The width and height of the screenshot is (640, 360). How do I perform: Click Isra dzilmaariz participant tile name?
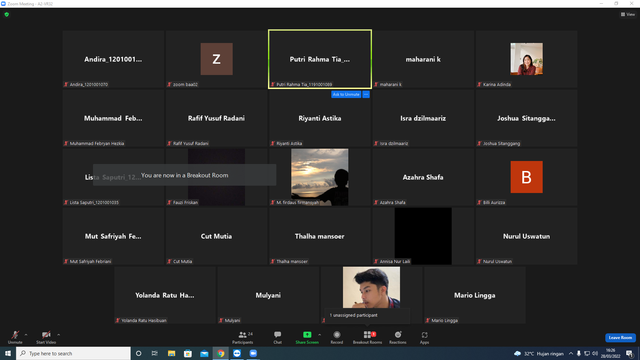[x=423, y=118]
